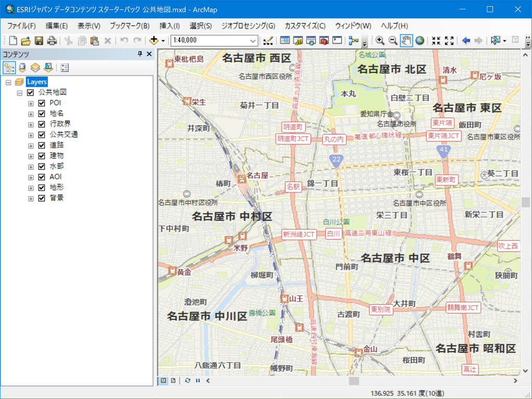Click the Add Data button
The image size is (532, 399).
click(154, 41)
